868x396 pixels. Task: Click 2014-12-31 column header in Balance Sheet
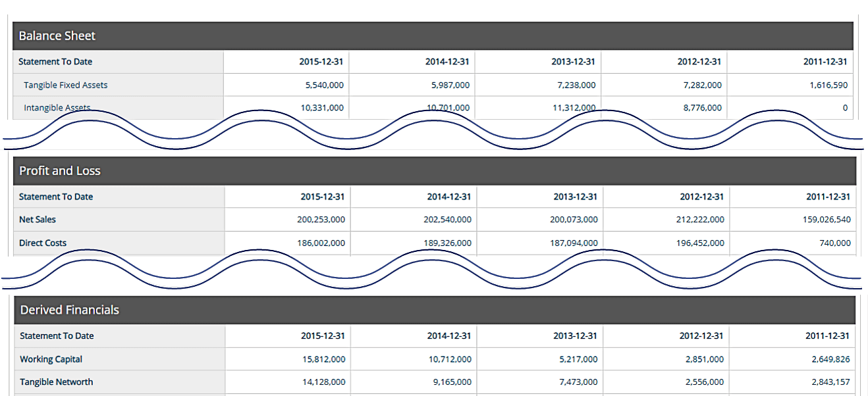pos(447,62)
